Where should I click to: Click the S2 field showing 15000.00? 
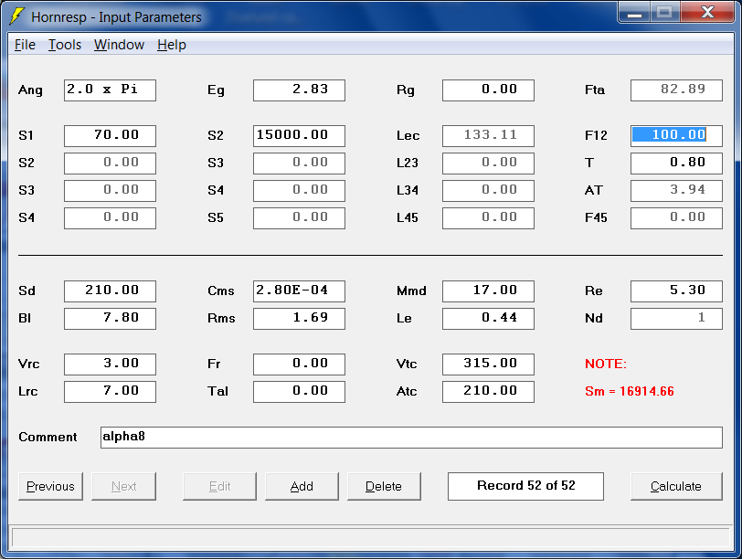click(x=299, y=136)
